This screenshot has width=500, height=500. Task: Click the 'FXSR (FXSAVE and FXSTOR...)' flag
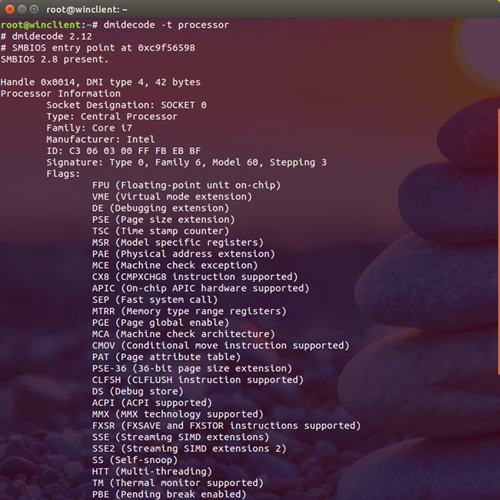[x=226, y=425]
